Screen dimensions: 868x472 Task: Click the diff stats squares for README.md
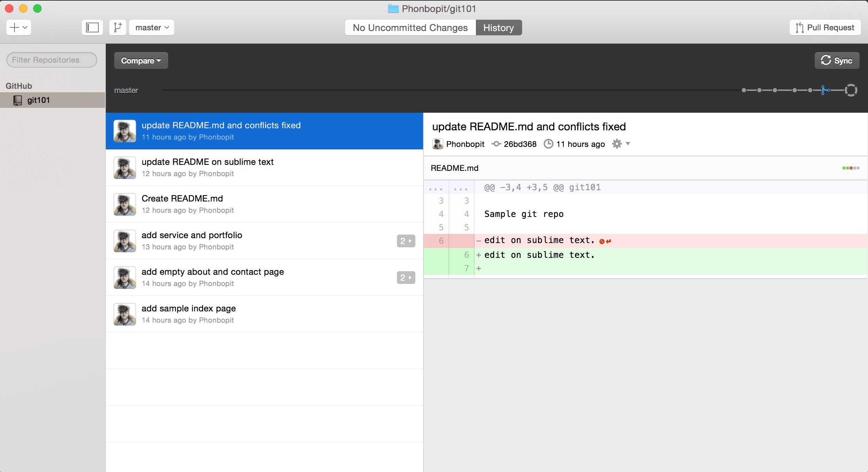tap(851, 168)
